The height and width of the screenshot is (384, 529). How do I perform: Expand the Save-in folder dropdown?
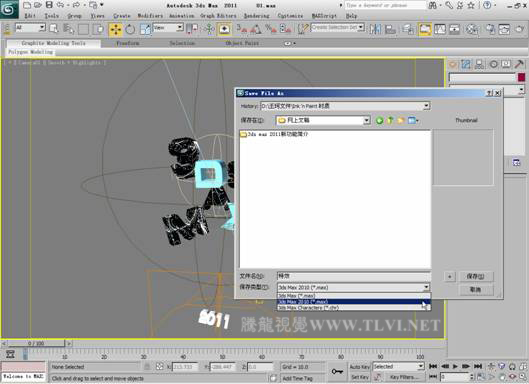click(366, 120)
